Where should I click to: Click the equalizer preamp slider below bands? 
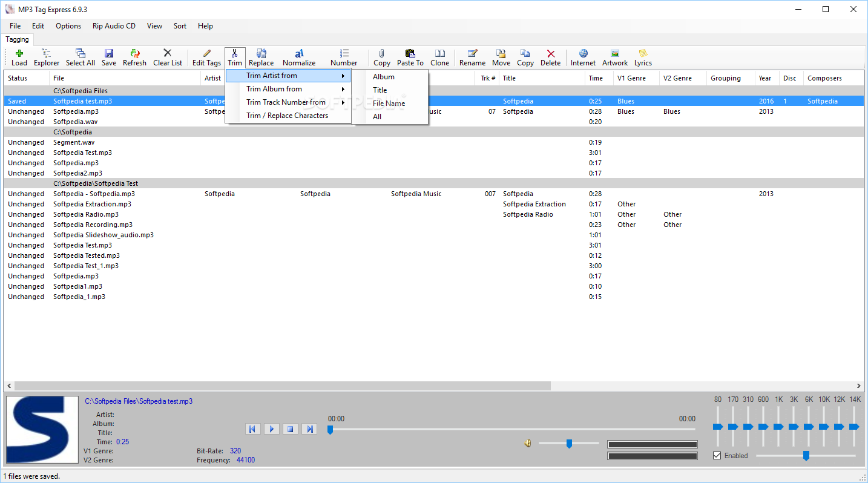click(x=806, y=456)
